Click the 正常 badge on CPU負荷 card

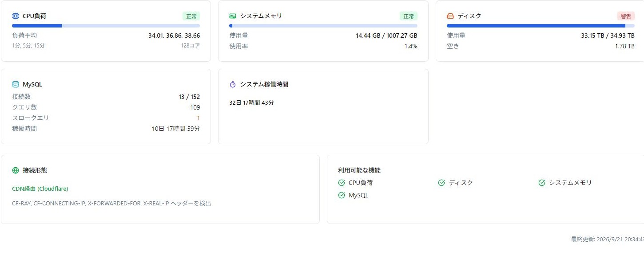coord(191,16)
